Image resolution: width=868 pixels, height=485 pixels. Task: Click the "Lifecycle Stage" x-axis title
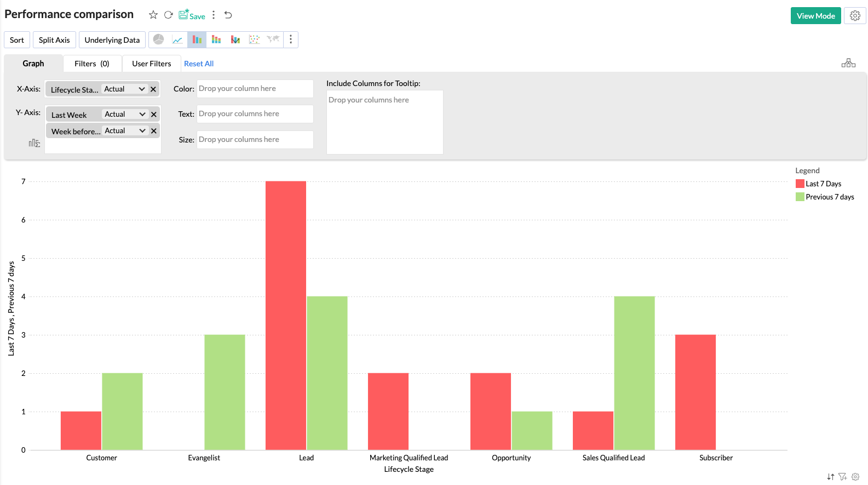(409, 469)
